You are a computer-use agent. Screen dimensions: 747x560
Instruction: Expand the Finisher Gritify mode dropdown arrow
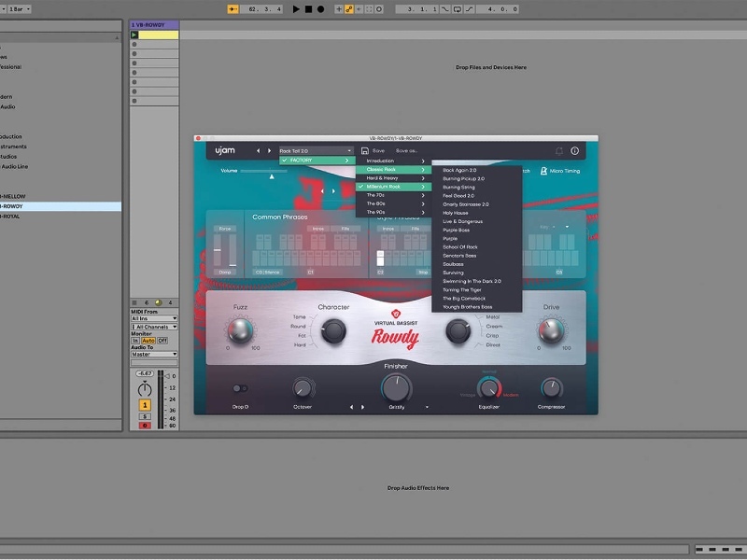pos(427,407)
